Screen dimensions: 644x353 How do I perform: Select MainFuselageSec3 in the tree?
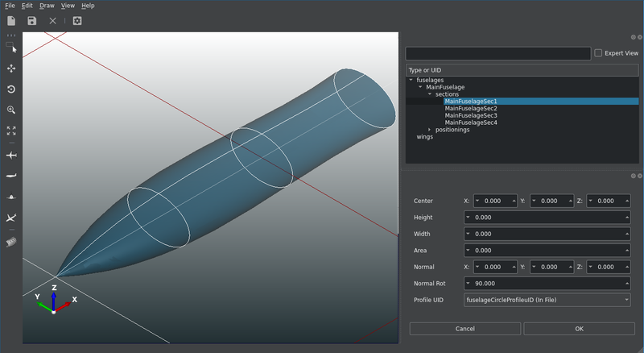click(x=471, y=115)
